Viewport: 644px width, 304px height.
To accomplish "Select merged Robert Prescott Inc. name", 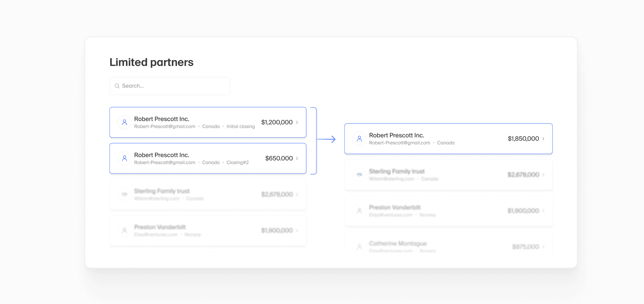I will coord(396,135).
